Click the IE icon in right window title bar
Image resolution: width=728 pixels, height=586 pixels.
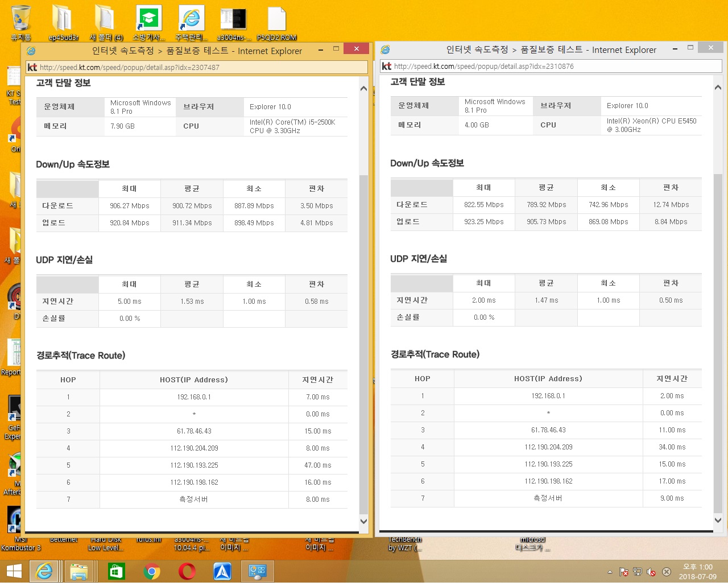386,49
